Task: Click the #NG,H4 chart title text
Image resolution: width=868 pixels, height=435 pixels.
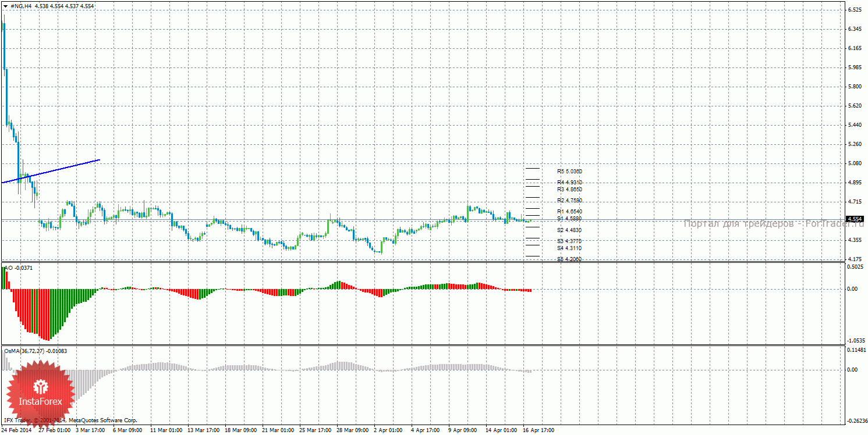Action: 20,6
